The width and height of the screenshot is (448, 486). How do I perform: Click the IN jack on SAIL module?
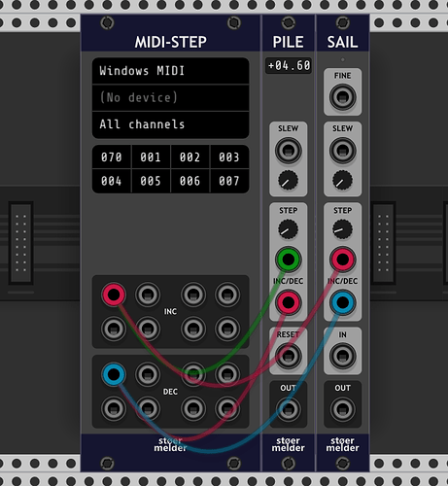(x=342, y=356)
